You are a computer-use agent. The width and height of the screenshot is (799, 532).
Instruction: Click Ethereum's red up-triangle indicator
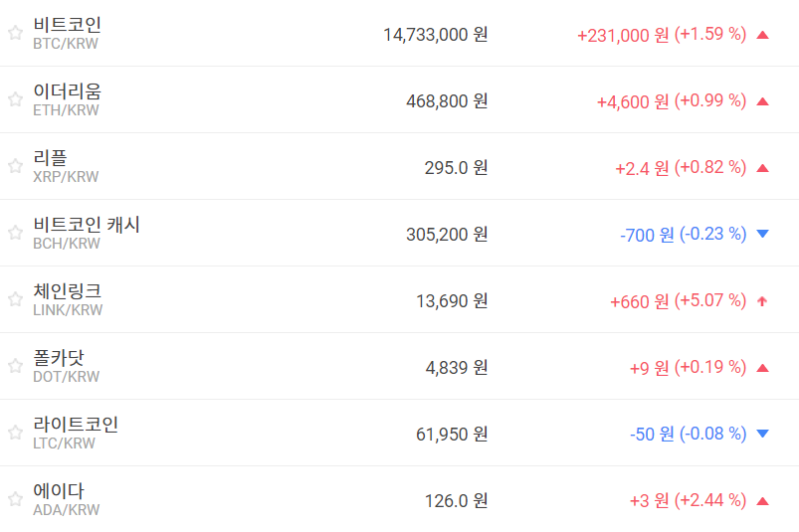click(x=763, y=101)
